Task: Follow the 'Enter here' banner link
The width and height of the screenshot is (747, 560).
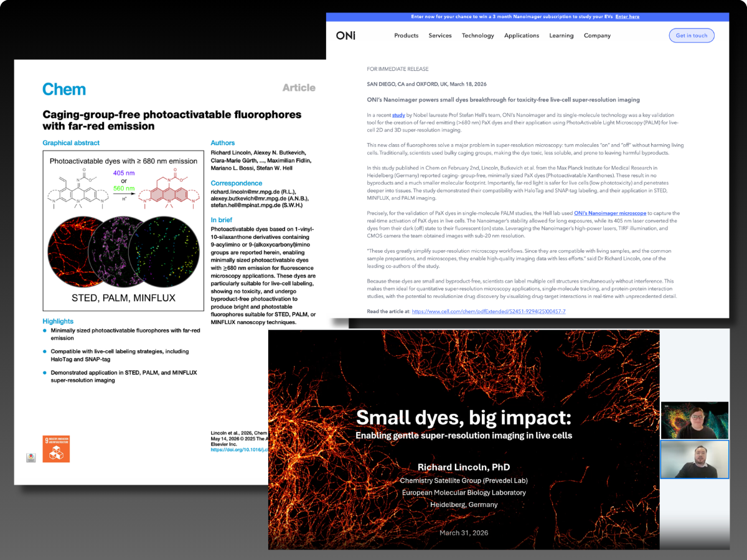Action: tap(627, 17)
